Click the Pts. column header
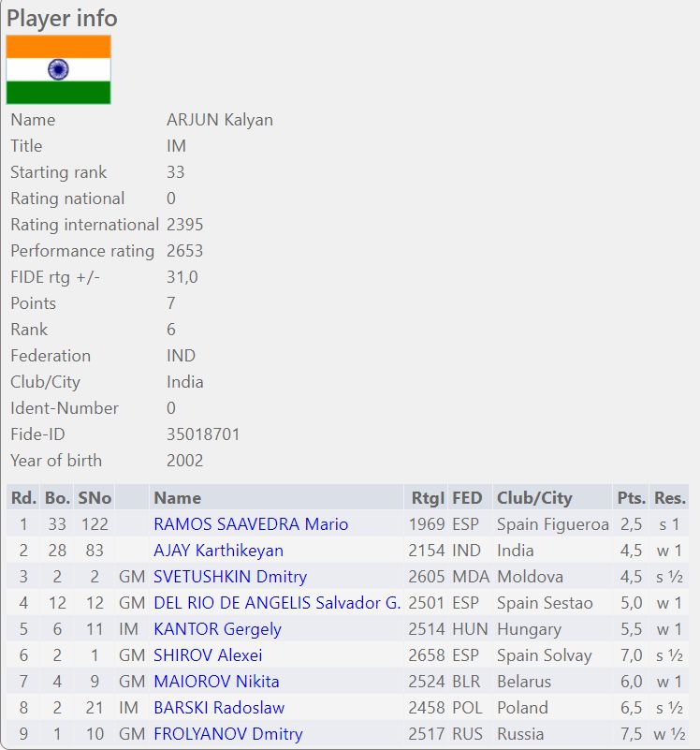Screen dimensions: 700x750 tap(631, 498)
